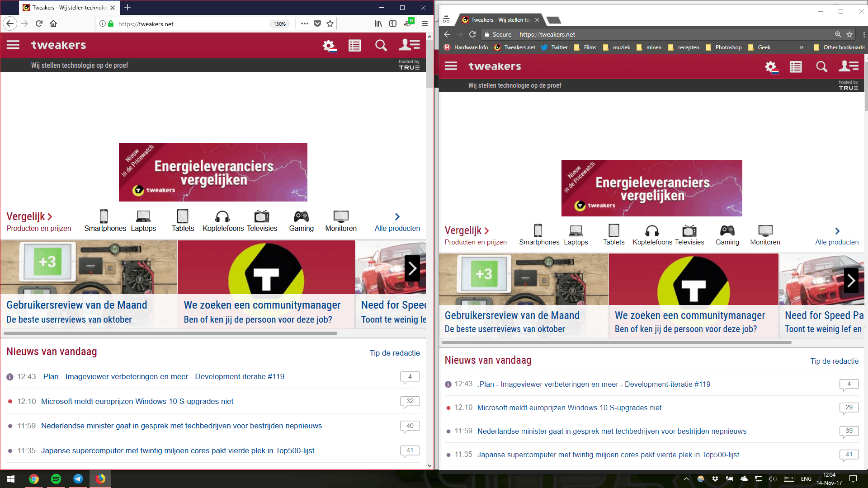The height and width of the screenshot is (488, 868).
Task: Expand Chrome bookmarks overflow chevron
Action: (x=801, y=47)
